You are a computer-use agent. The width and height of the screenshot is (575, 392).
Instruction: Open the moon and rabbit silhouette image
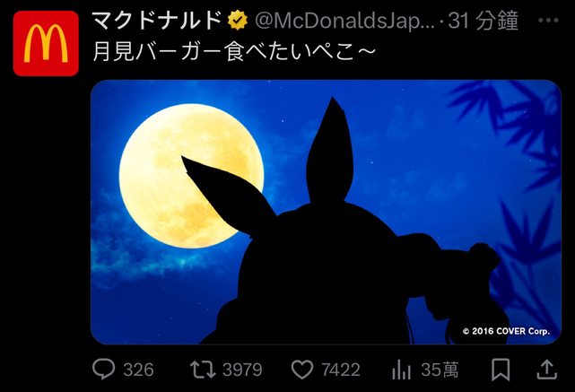click(326, 212)
